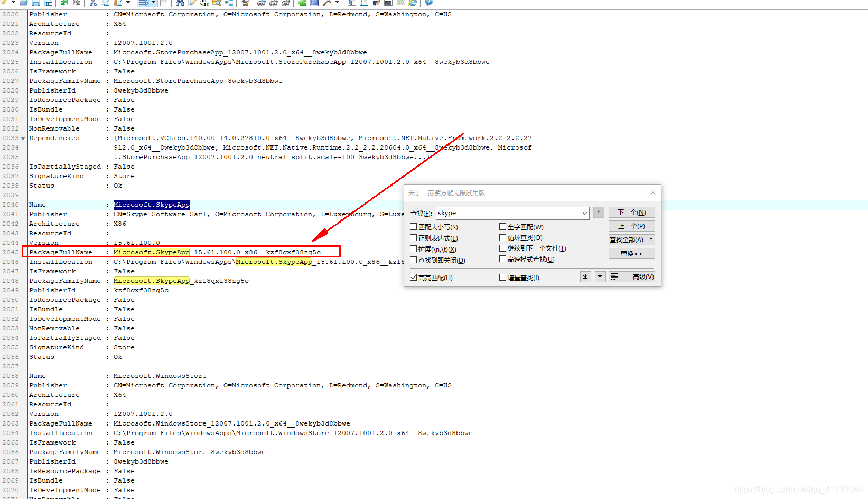Enable 查找到即关闭(D) checkbox
Image resolution: width=868 pixels, height=499 pixels.
pos(414,260)
